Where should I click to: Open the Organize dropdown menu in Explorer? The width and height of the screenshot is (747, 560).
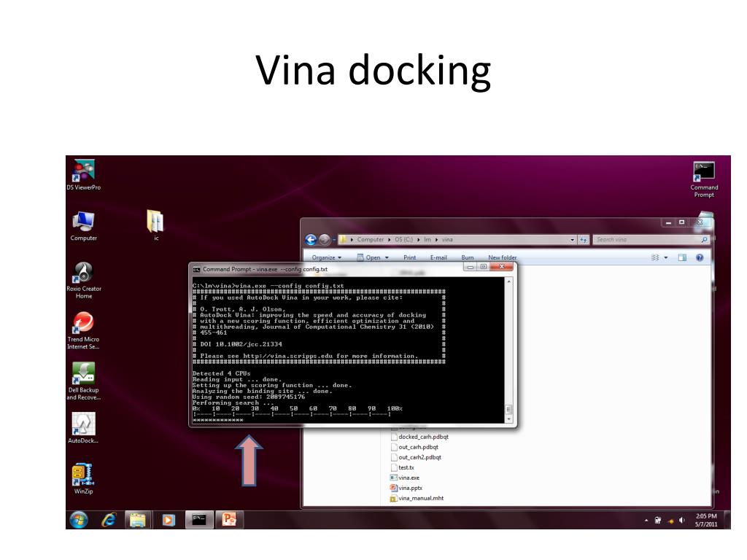(327, 257)
